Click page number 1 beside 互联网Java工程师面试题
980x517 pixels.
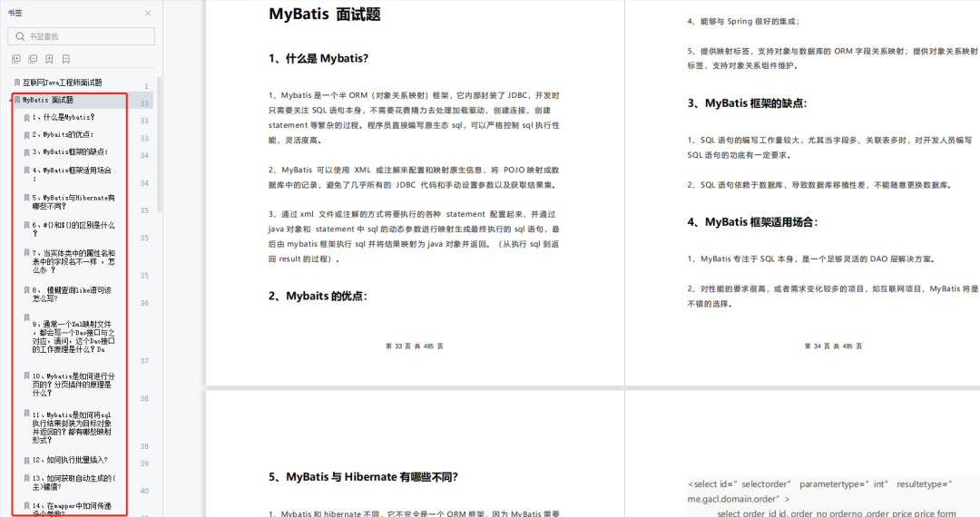[x=147, y=86]
